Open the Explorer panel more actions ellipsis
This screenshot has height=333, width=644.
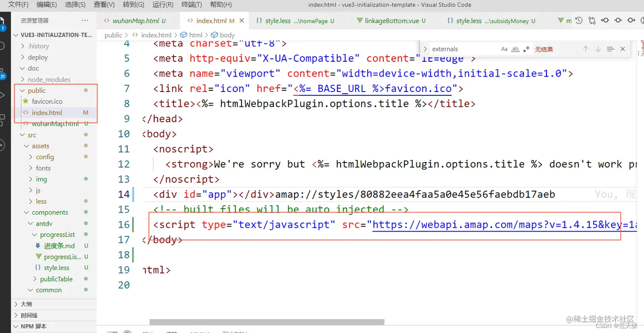[85, 20]
